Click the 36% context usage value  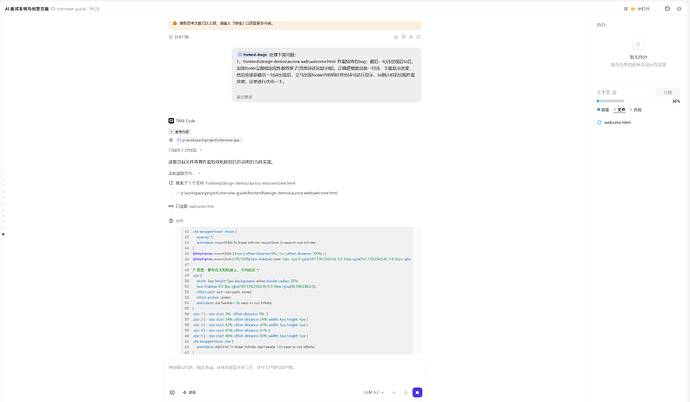676,101
